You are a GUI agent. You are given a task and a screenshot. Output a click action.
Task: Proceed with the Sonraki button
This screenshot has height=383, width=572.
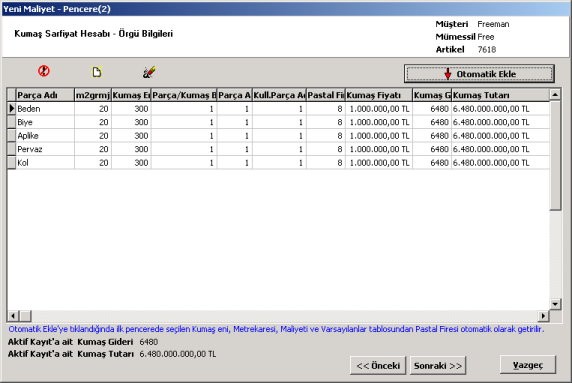coord(438,365)
